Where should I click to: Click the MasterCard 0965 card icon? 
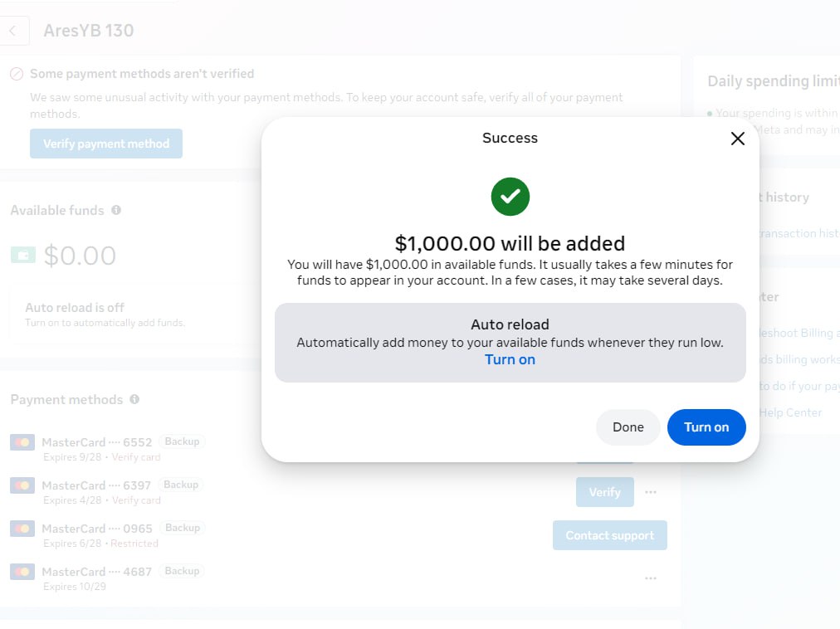(22, 529)
